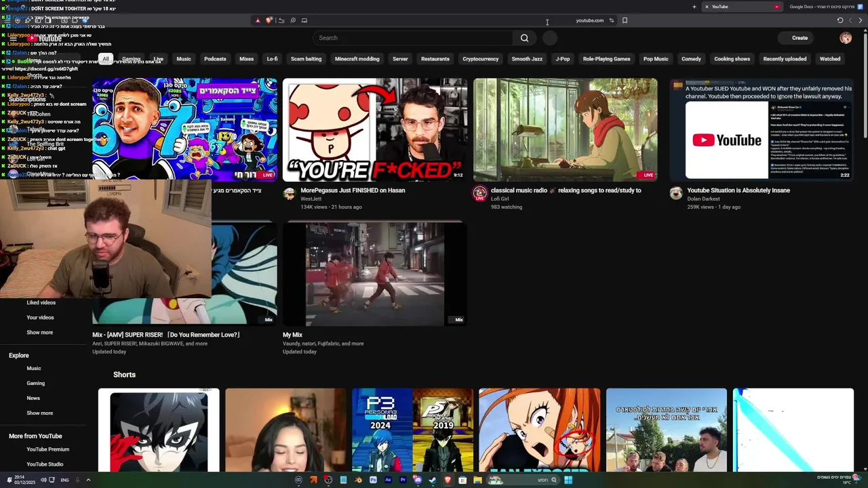Select the Role-Playing Games filter chip
Screen dimensions: 868x488
pos(606,59)
